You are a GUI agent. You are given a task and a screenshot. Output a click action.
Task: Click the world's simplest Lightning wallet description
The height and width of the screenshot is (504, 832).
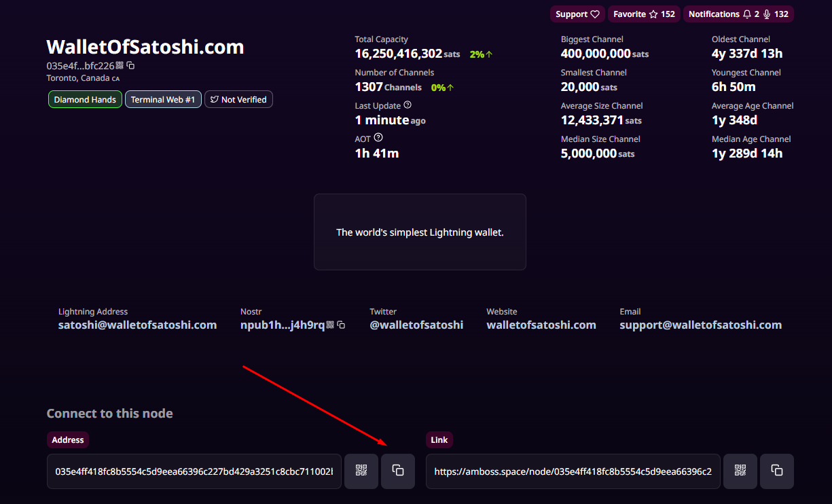coord(420,232)
